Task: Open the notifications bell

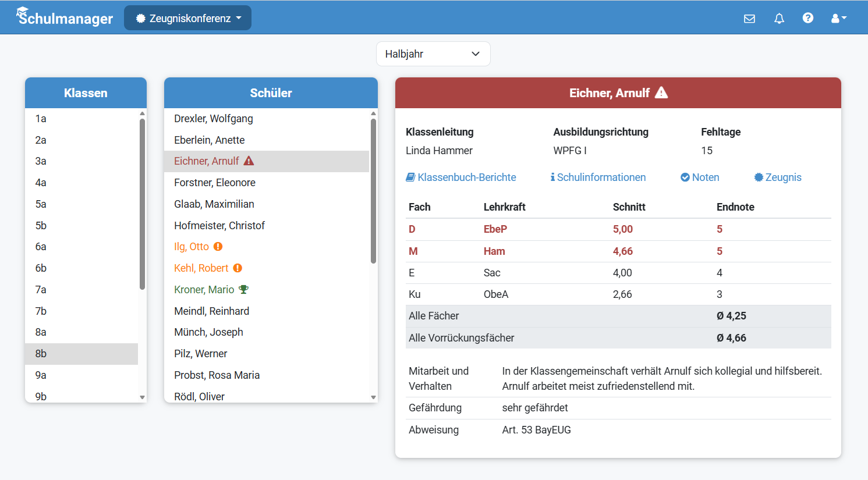Action: (x=779, y=19)
